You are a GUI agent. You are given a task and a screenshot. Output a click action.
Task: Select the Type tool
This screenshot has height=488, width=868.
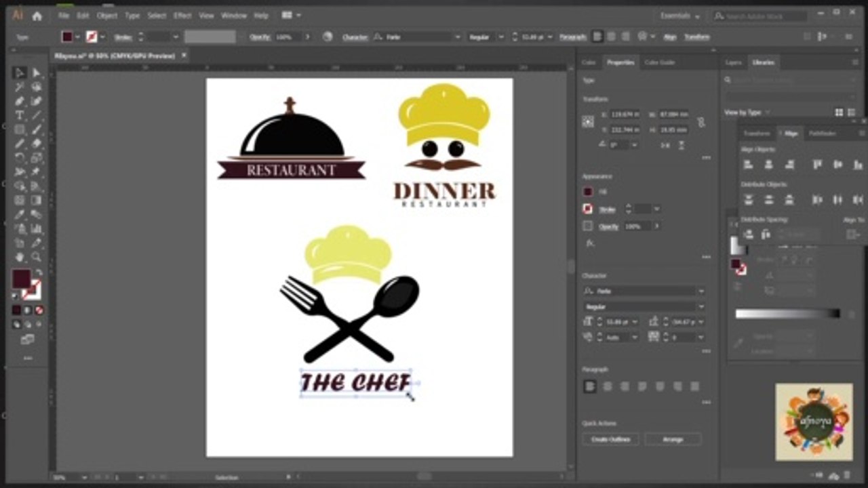tap(20, 115)
